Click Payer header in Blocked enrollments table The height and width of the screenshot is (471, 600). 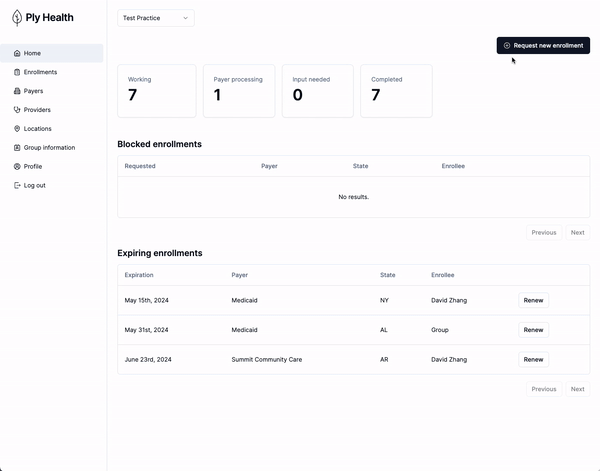[x=269, y=166]
